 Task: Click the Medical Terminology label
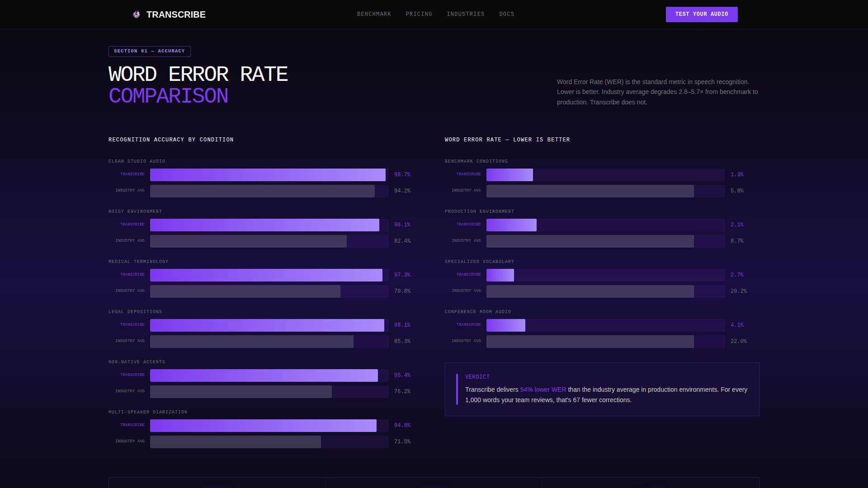(138, 262)
